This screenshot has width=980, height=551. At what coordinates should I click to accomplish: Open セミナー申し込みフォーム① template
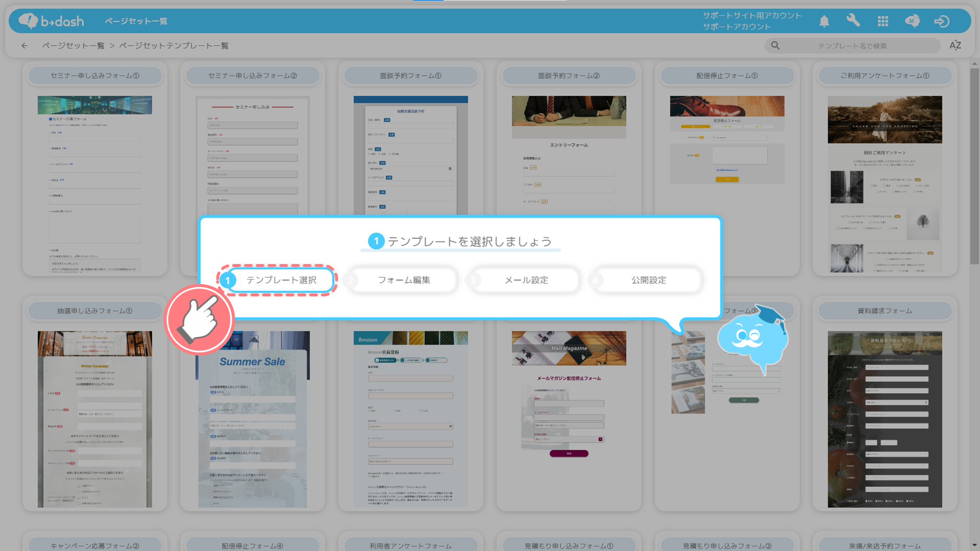95,168
